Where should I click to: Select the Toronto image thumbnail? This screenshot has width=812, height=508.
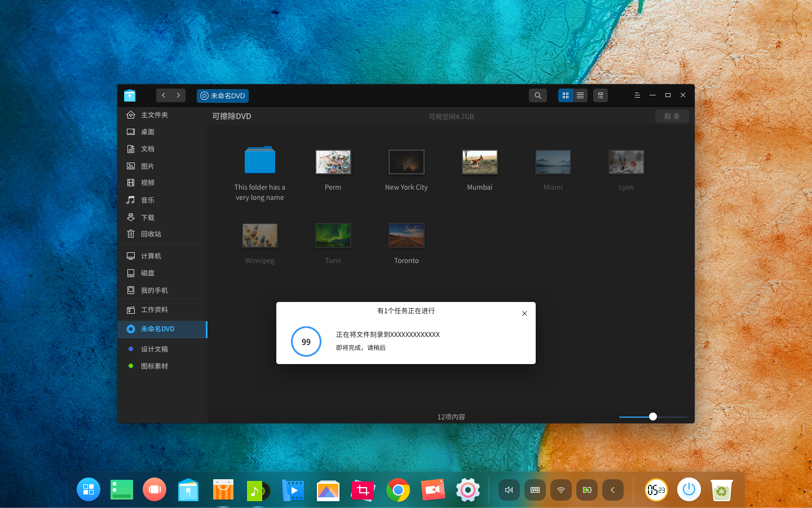407,235
